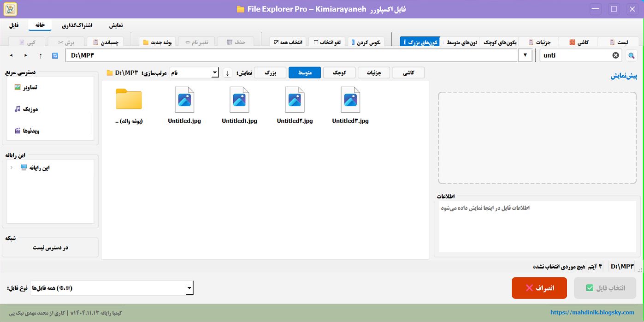The height and width of the screenshot is (322, 644).
Task: Switch ribbon to small icons (آیکون‌های کوچک)
Action: click(x=500, y=42)
